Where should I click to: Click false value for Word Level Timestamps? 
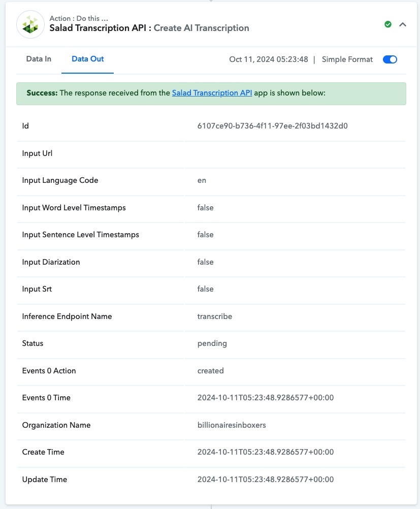206,208
